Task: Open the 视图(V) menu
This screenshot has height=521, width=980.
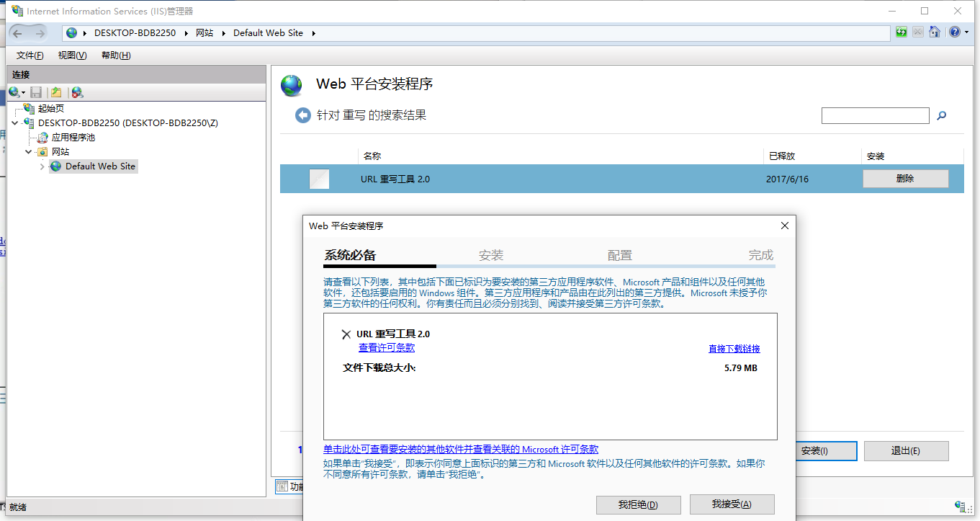Action: (x=72, y=55)
